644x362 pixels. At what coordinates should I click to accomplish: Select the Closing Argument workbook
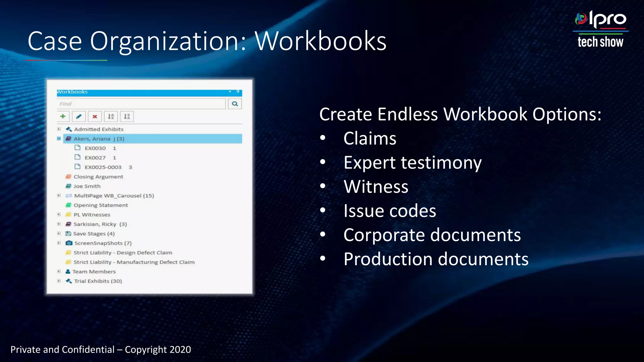coord(98,177)
